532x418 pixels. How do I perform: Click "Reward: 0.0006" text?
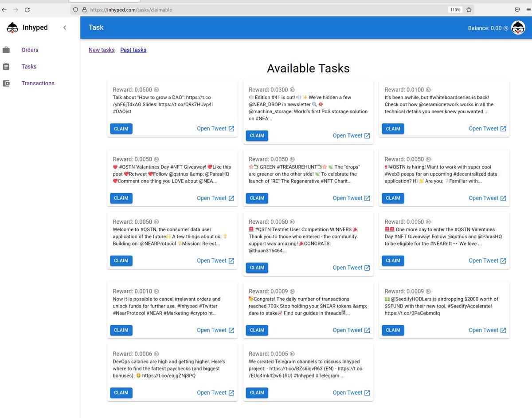(136, 354)
